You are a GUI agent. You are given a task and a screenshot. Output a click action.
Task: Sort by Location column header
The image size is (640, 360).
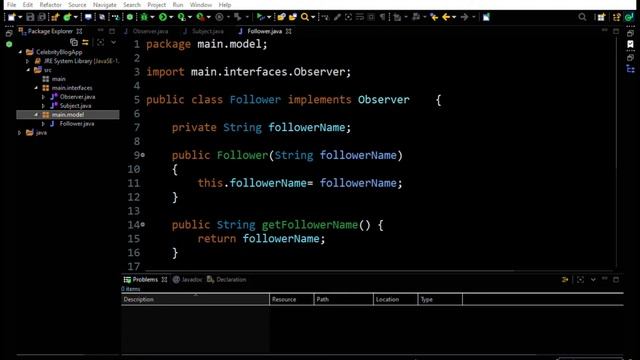pos(395,300)
